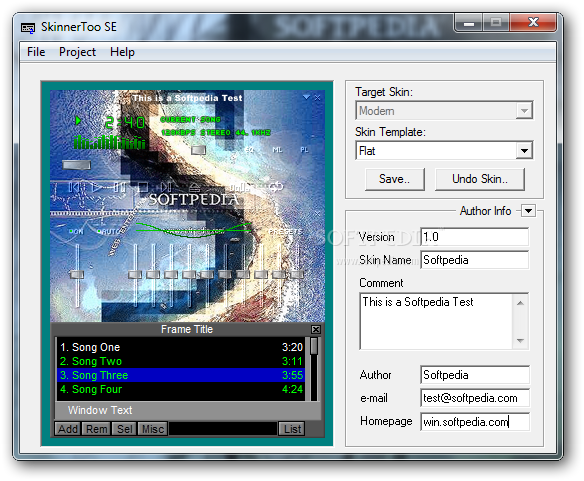584x481 pixels.
Task: Toggle the EQ button in preview
Action: 249,150
